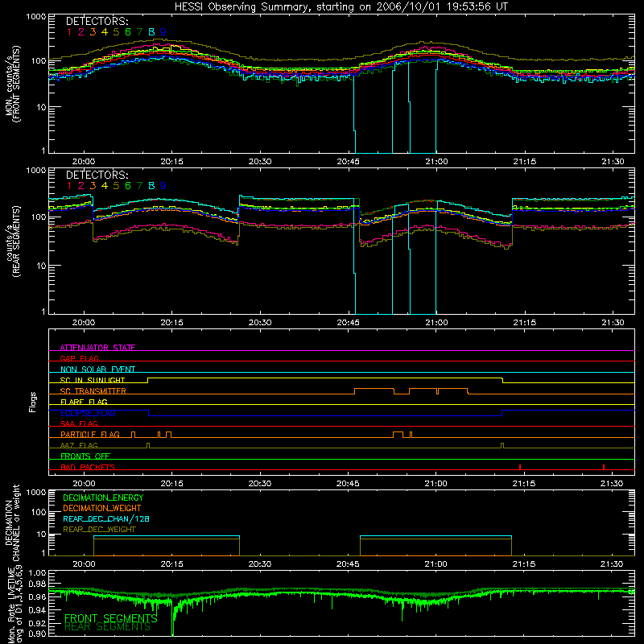
Task: Click the counts/s (REAR SEGMENTS) axis title
Action: click(x=13, y=242)
